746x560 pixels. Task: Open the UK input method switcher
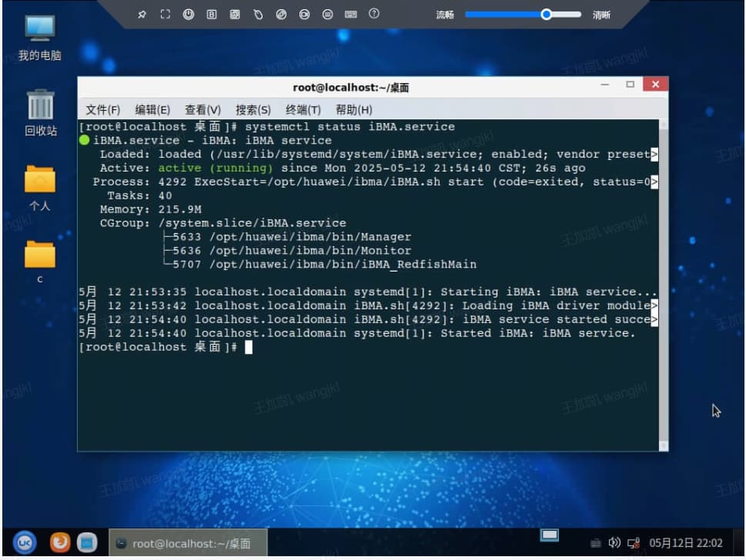25,543
